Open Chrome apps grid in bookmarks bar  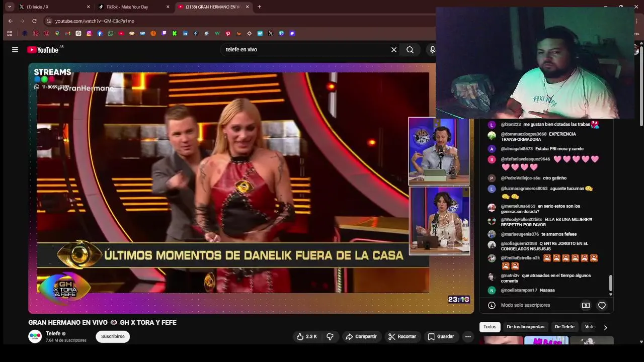click(x=10, y=34)
